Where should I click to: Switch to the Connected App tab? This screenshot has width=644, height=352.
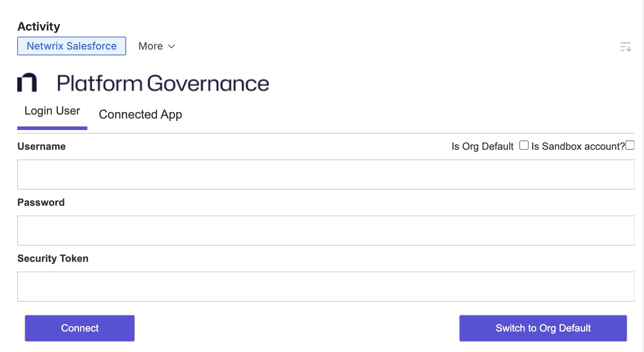tap(140, 114)
